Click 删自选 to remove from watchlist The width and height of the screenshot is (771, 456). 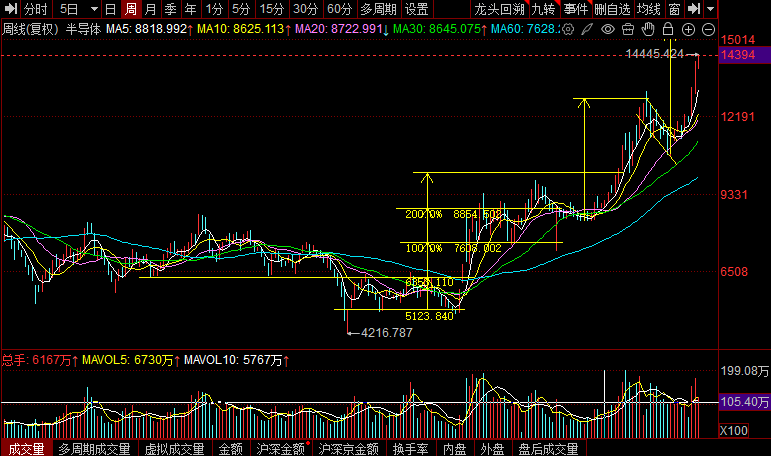click(612, 9)
